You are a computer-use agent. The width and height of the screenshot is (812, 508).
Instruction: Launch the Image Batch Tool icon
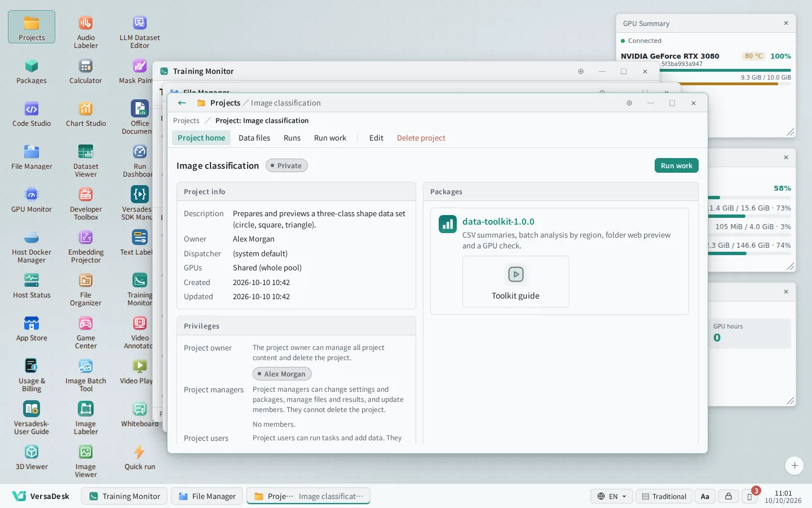[86, 375]
